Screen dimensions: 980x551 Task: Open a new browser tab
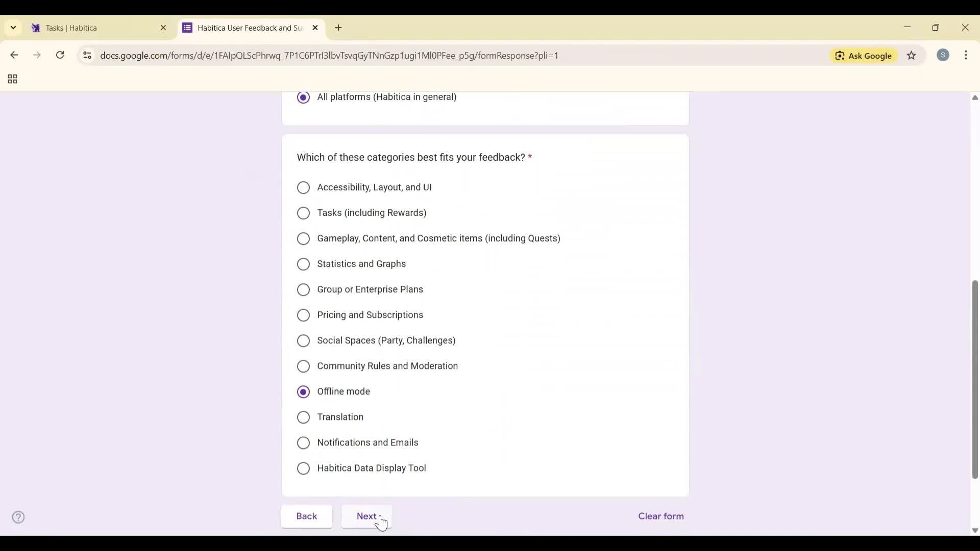[338, 28]
